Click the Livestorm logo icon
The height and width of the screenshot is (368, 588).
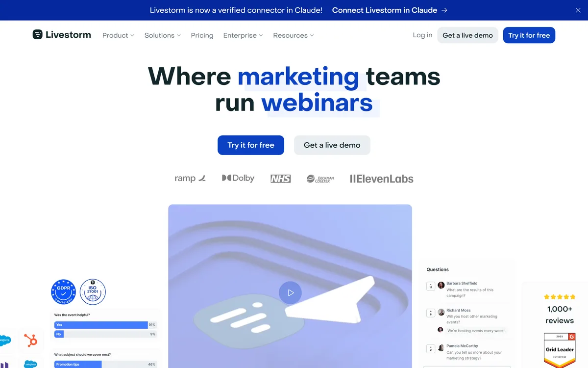click(37, 34)
